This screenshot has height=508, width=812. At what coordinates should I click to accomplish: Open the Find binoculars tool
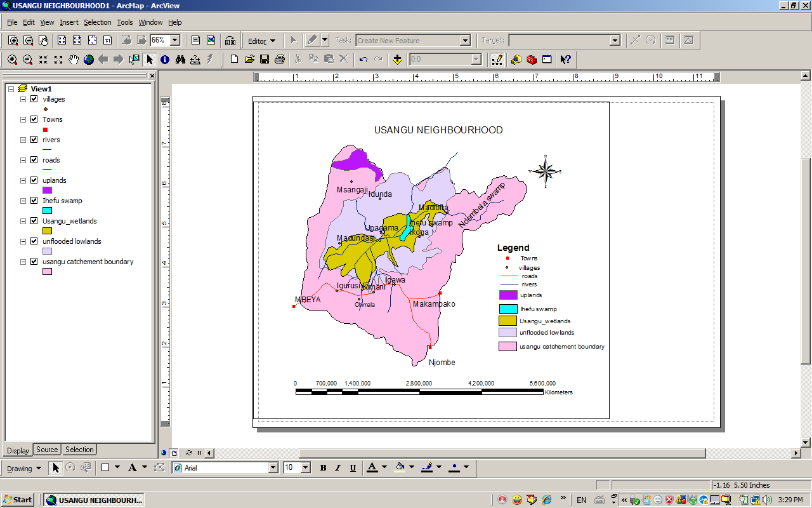(x=180, y=60)
